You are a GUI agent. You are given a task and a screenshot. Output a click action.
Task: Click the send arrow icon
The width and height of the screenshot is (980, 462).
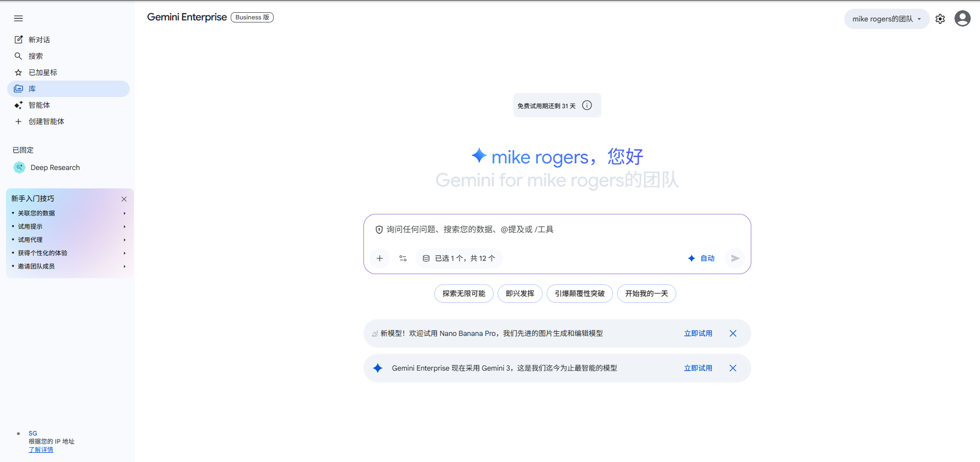coord(735,258)
